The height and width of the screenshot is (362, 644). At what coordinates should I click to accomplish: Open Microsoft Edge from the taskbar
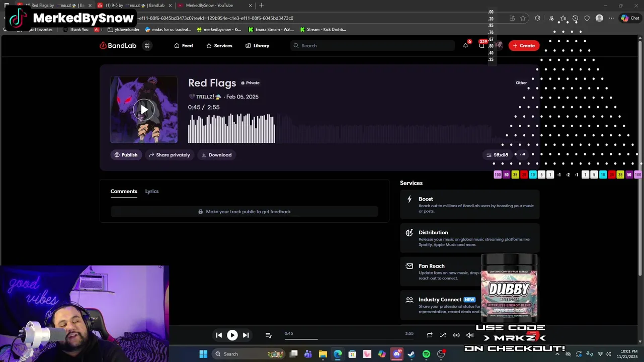(338, 354)
